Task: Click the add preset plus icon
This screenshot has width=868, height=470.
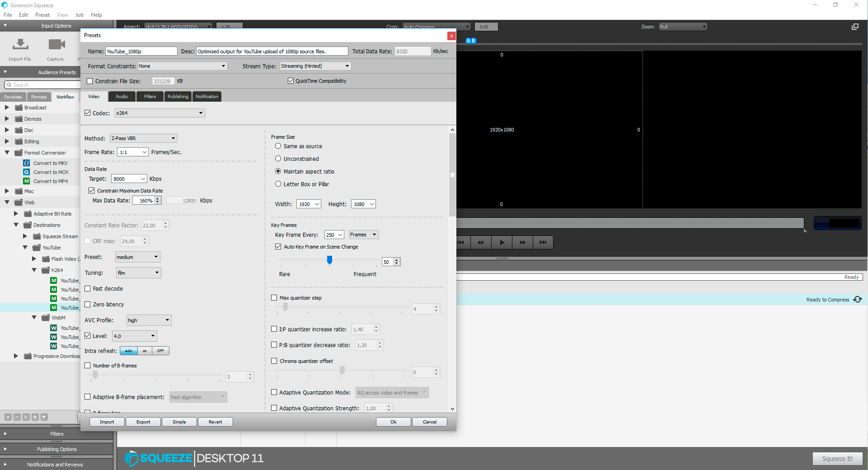Action: [x=8, y=417]
